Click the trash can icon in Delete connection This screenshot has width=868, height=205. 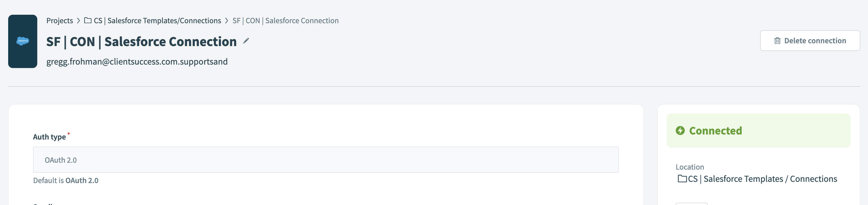click(x=777, y=41)
